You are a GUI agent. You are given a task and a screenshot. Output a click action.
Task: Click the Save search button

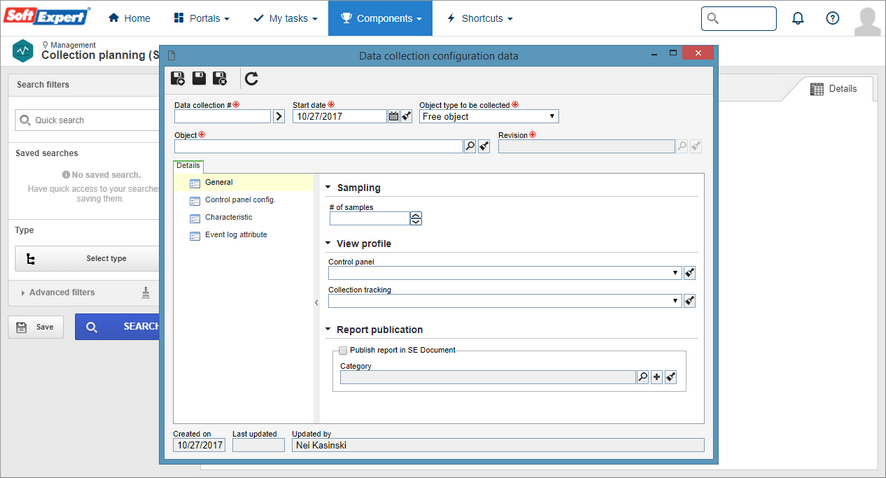tap(36, 327)
